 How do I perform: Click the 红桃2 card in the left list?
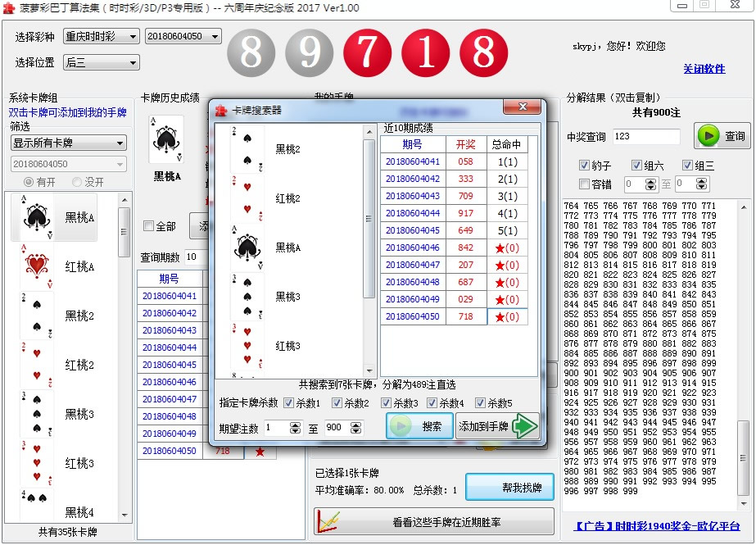coord(37,365)
